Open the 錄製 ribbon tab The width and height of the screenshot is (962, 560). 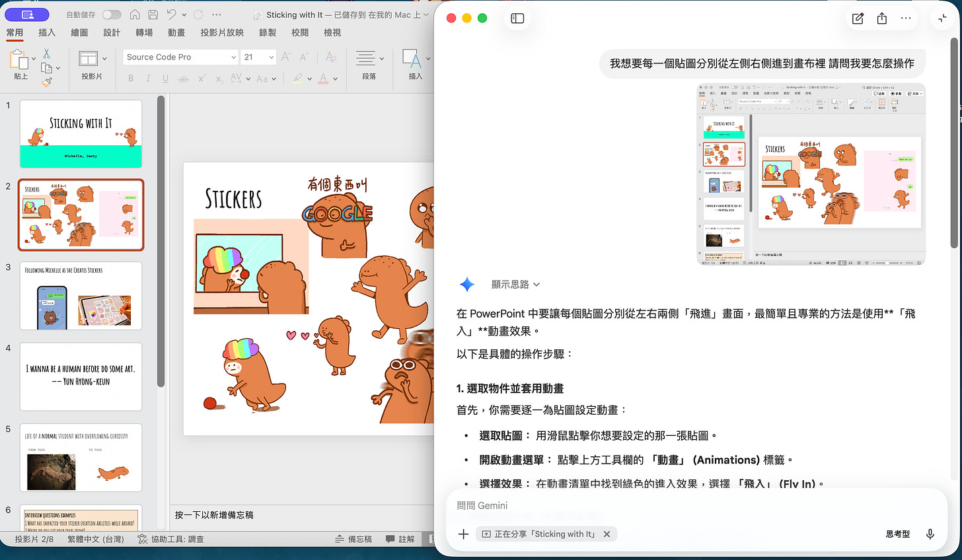pos(268,32)
